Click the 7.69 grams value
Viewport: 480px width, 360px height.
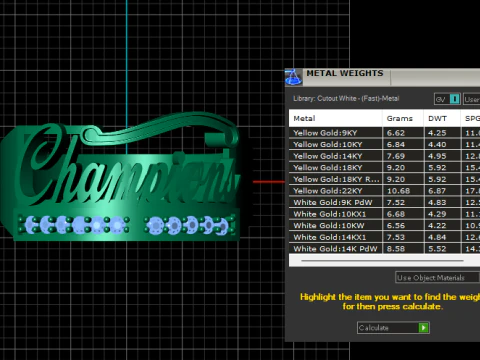396,156
